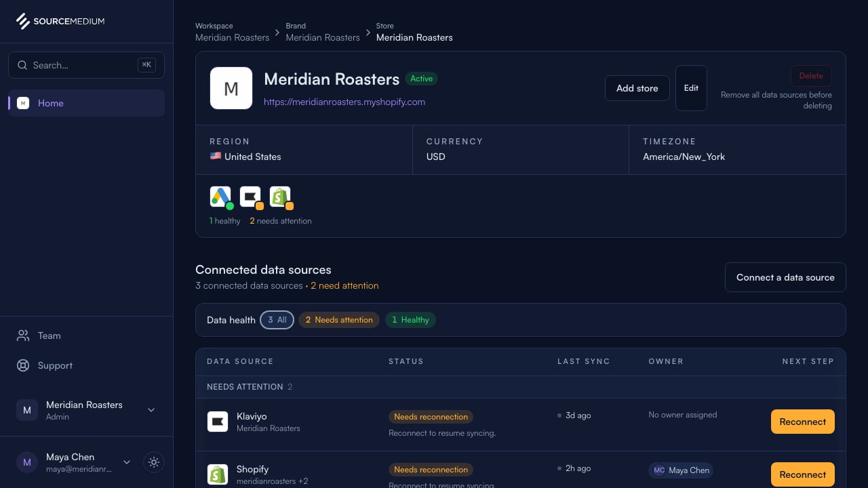Image resolution: width=868 pixels, height=488 pixels.
Task: Click the Owner column header
Action: click(666, 361)
